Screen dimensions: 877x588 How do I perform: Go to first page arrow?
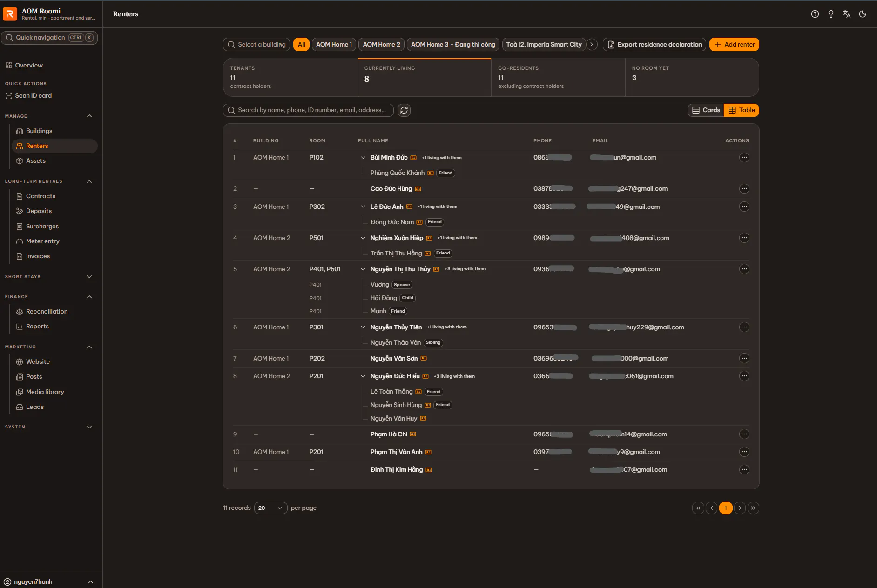pos(698,508)
